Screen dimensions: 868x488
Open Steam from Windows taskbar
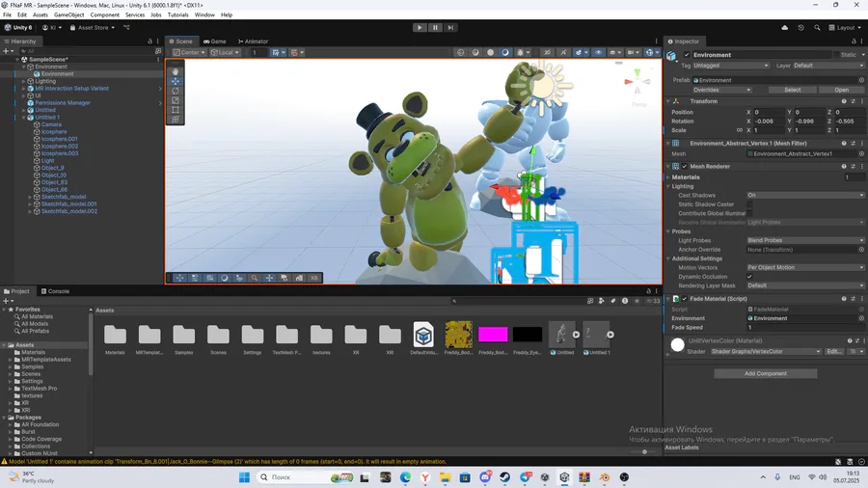click(x=504, y=477)
